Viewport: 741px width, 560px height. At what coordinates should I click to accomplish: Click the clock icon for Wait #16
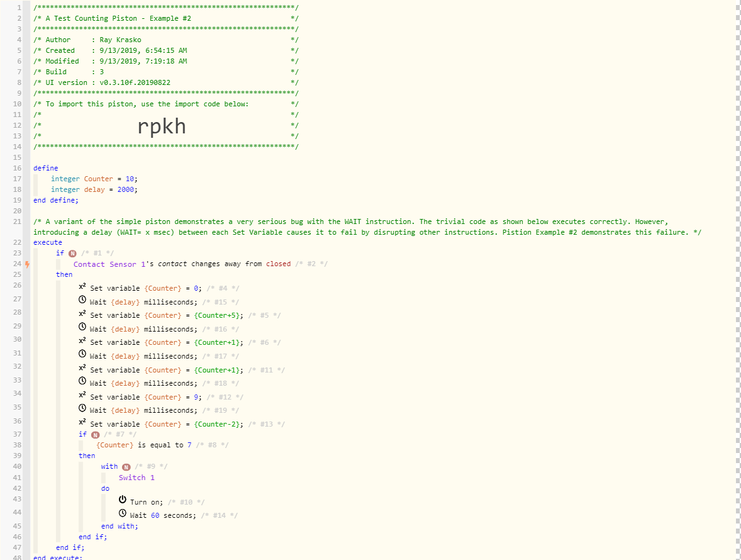[x=82, y=327]
